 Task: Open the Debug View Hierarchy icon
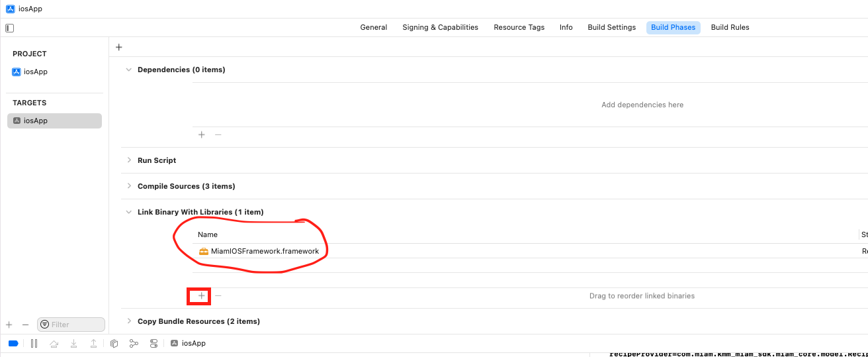pos(114,343)
